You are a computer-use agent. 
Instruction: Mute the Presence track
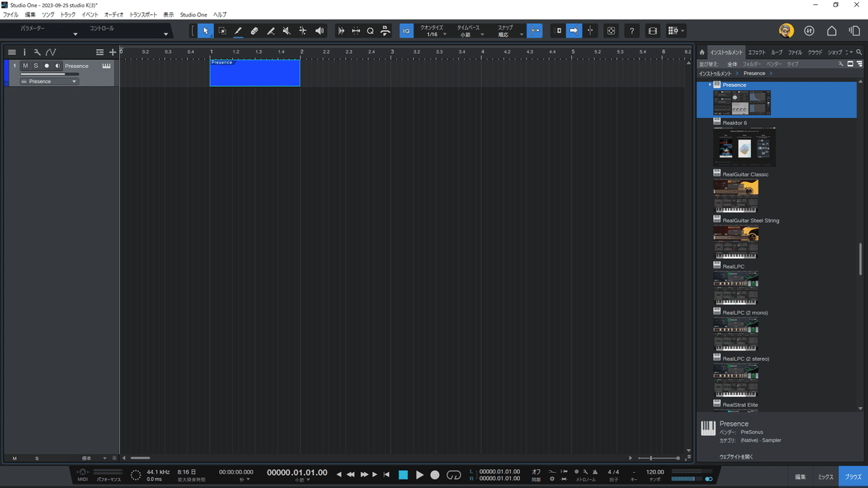pos(25,66)
